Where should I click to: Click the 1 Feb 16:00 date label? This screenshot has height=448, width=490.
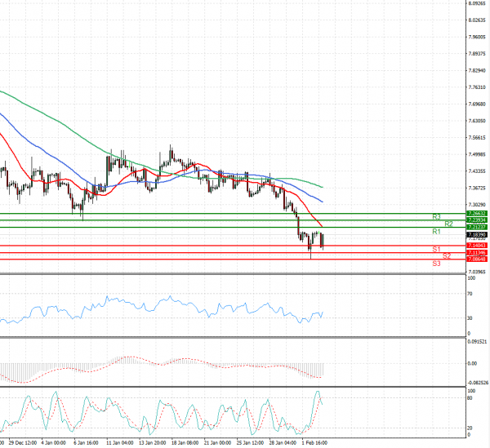click(314, 442)
